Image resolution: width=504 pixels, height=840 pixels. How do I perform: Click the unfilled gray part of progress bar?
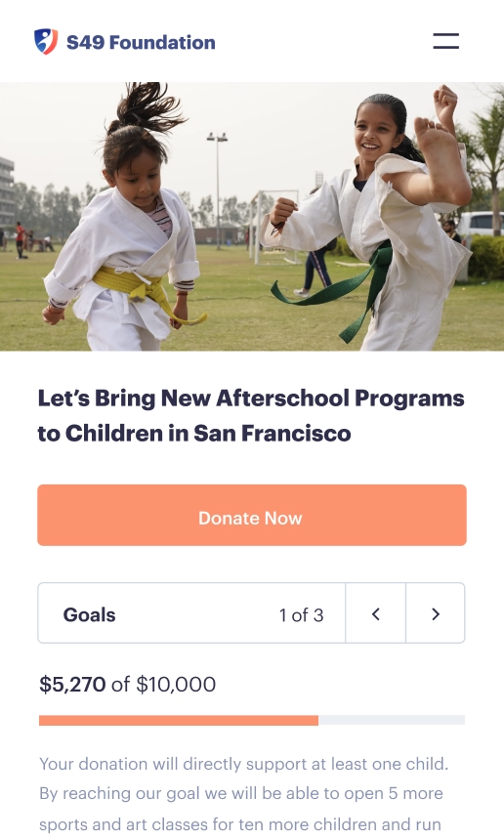click(x=392, y=720)
